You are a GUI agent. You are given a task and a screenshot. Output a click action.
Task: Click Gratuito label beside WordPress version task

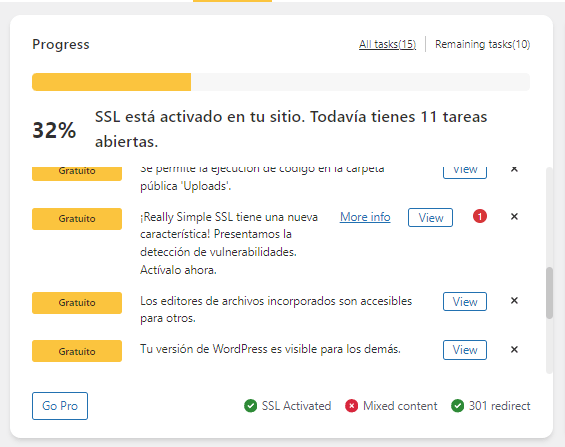pos(77,351)
